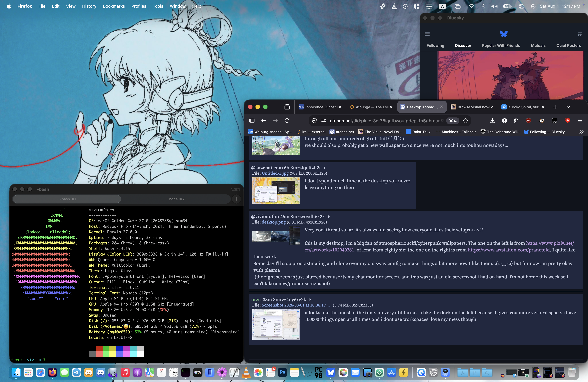Expand the arrow beside @kazehai.com's post
The image size is (588, 382).
point(325,168)
